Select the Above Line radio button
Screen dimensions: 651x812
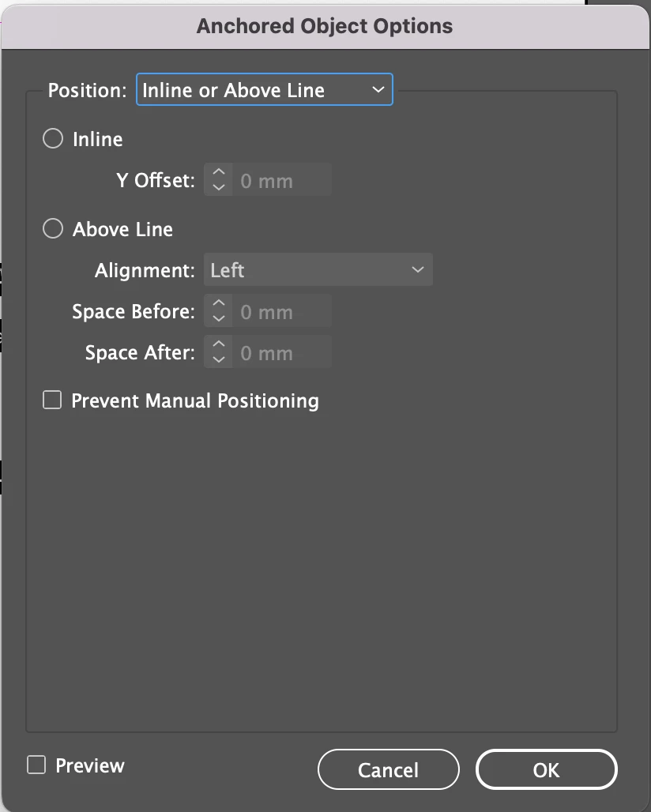tap(53, 229)
